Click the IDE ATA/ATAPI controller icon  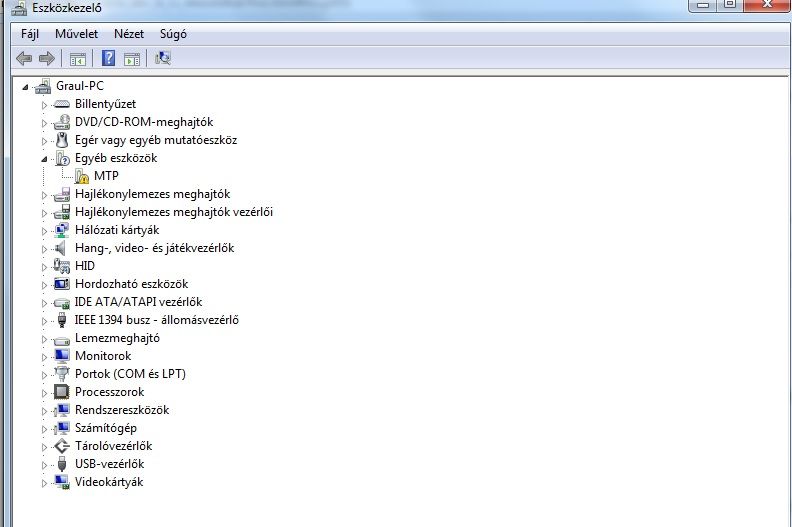pyautogui.click(x=62, y=302)
